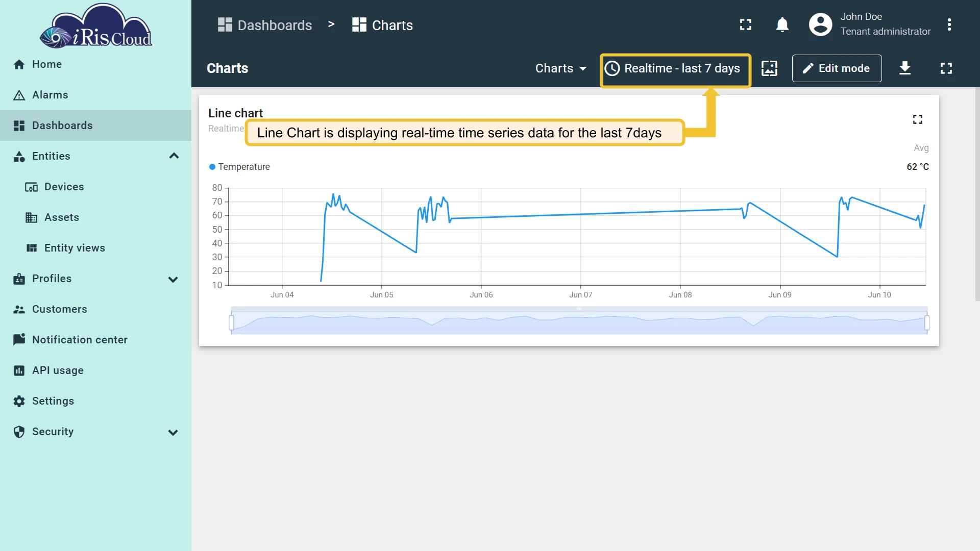Open the Charts state dropdown
The image size is (980, 551).
pyautogui.click(x=560, y=68)
